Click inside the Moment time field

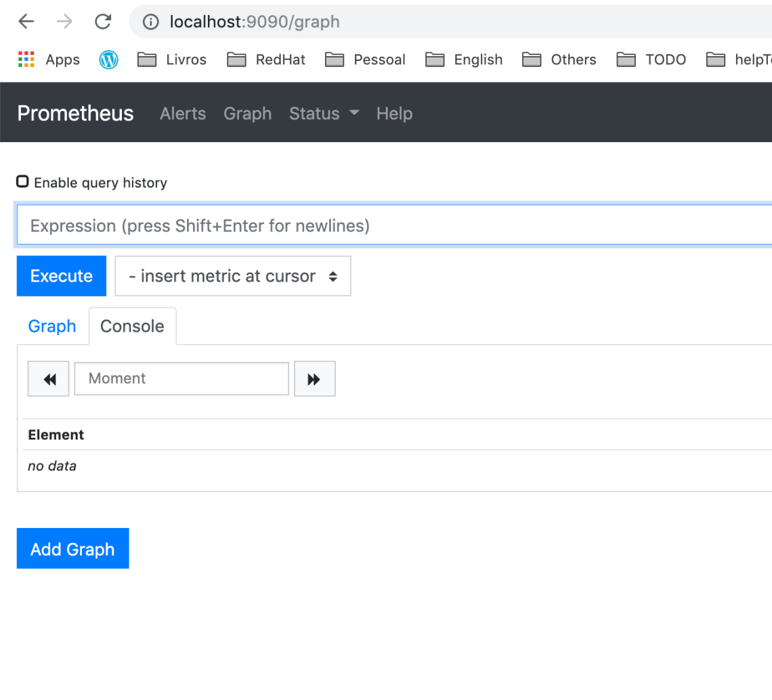click(x=181, y=378)
